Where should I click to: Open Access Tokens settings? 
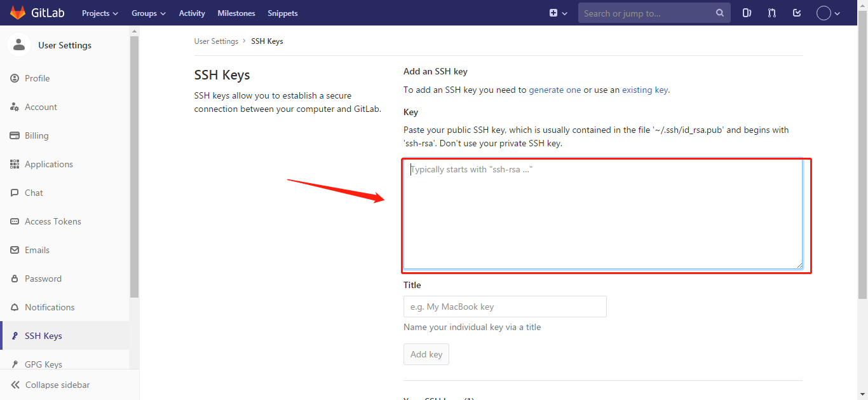[53, 221]
